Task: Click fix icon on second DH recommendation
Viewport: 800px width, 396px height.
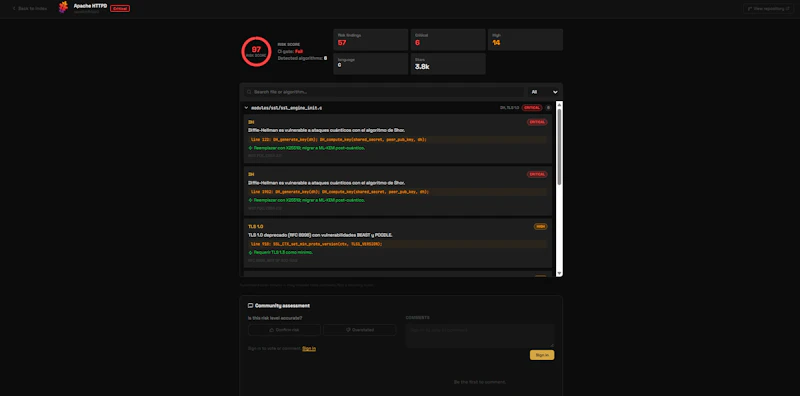Action: [250, 200]
